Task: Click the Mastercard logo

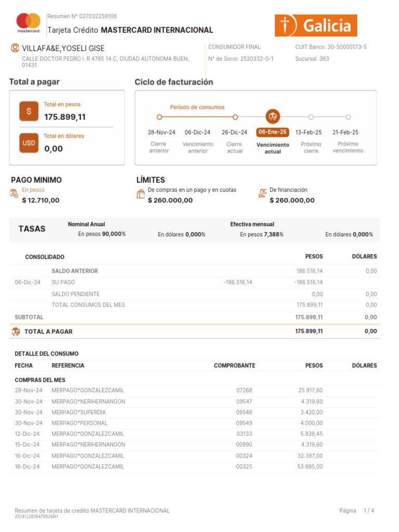Action: (29, 23)
